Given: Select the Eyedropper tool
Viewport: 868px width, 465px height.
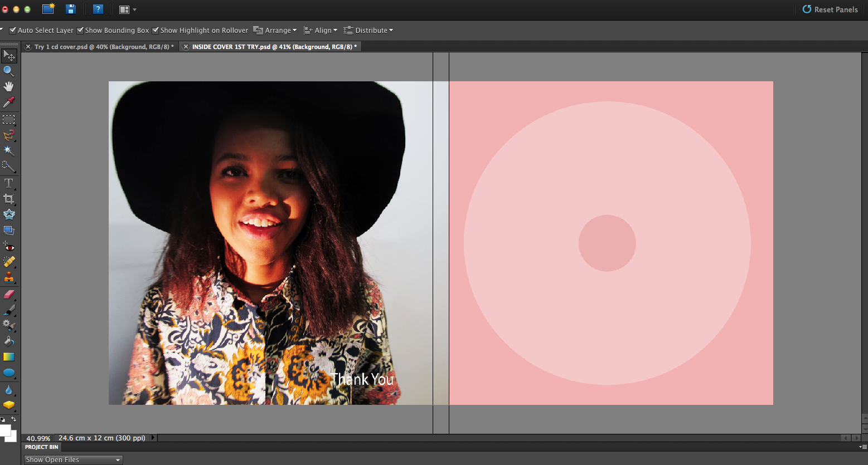Looking at the screenshot, I should pos(9,102).
